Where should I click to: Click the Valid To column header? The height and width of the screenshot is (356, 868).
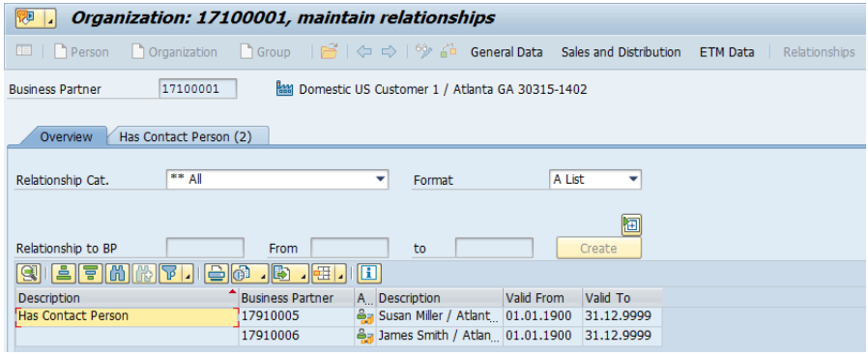click(x=622, y=298)
